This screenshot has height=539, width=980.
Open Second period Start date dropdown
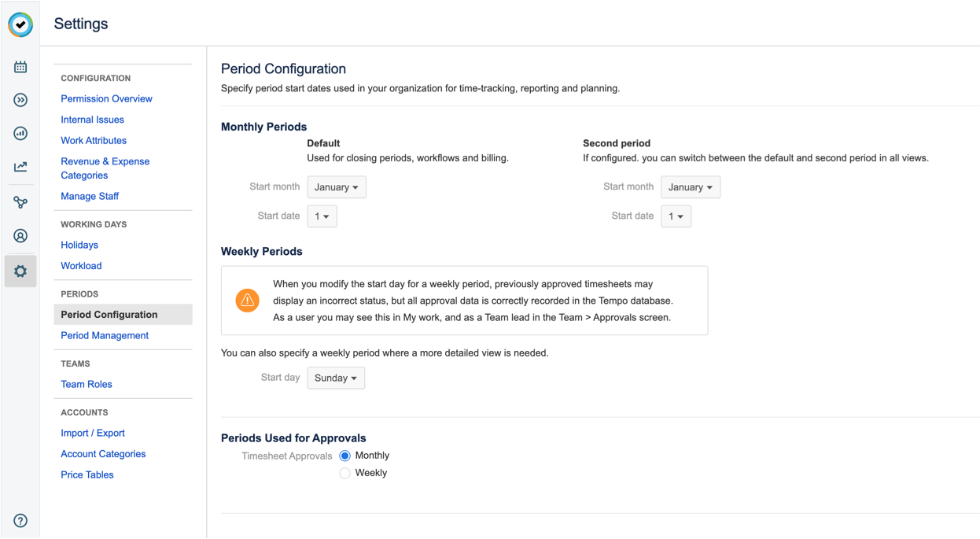tap(676, 216)
